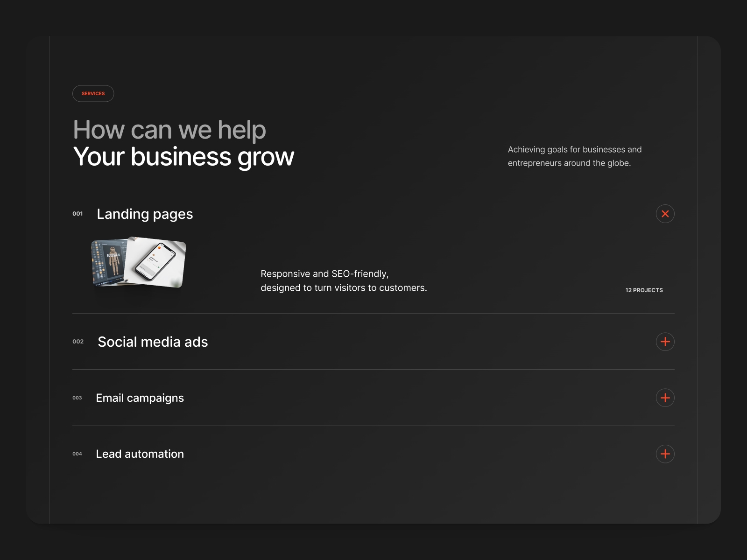Viewport: 747px width, 560px height.
Task: Click the Lead automation row label
Action: (140, 454)
